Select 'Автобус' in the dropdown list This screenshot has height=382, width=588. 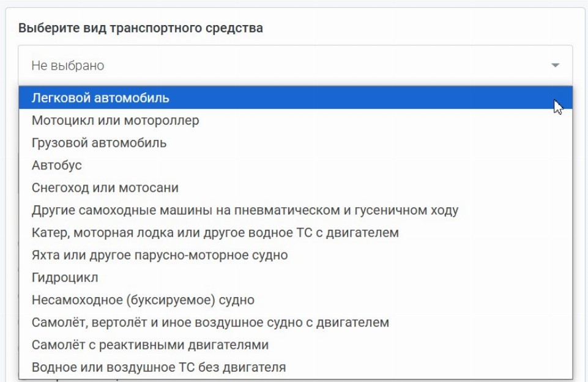pos(57,166)
